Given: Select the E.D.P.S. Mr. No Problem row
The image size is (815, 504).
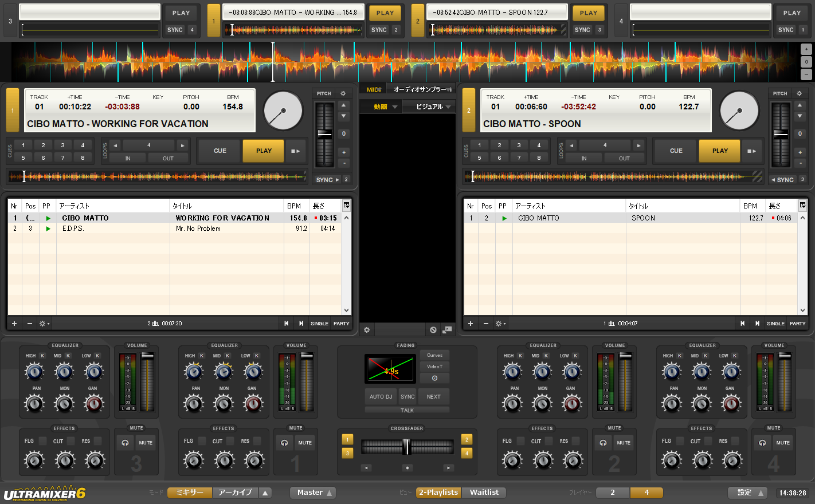Looking at the screenshot, I should coord(175,229).
